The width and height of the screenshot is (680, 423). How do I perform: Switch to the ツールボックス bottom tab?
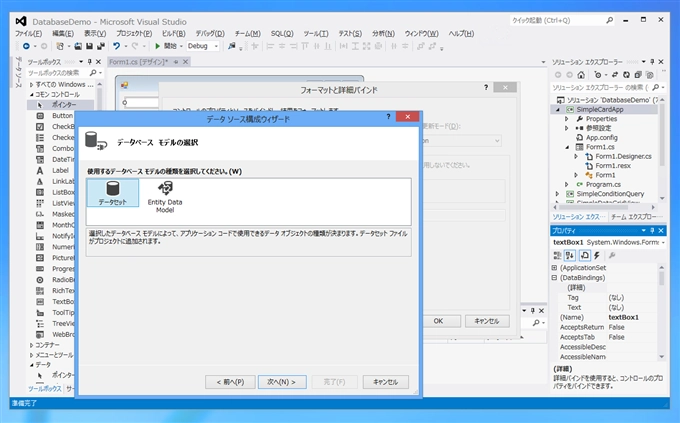45,389
